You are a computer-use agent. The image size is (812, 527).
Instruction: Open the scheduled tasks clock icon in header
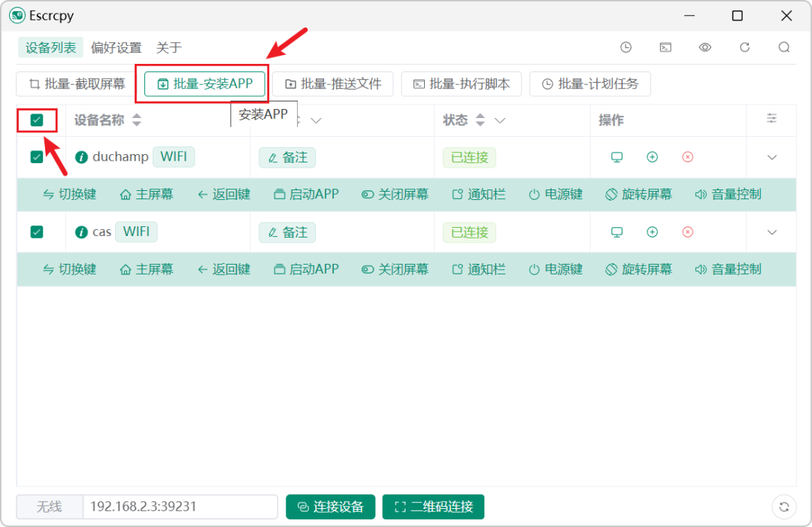626,47
